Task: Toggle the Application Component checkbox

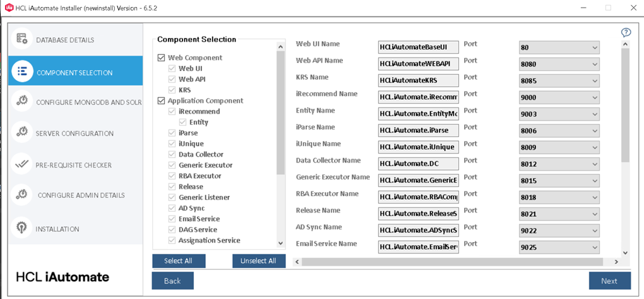Action: [162, 101]
